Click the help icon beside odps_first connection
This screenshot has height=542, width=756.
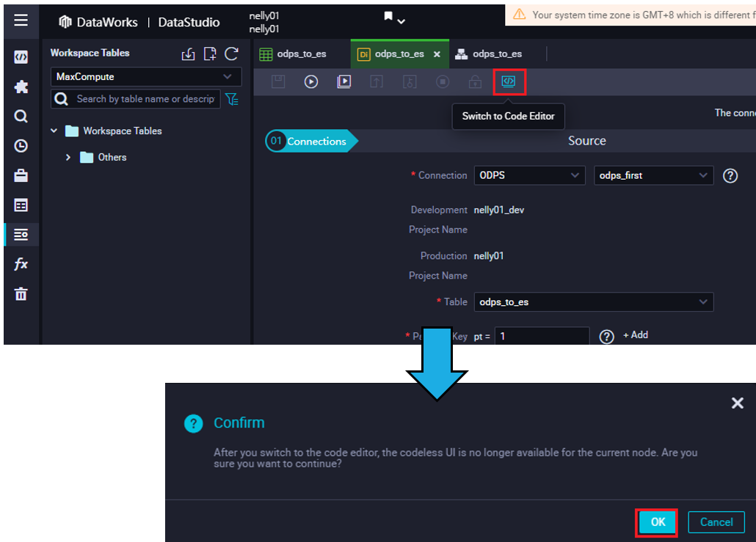[x=730, y=176]
